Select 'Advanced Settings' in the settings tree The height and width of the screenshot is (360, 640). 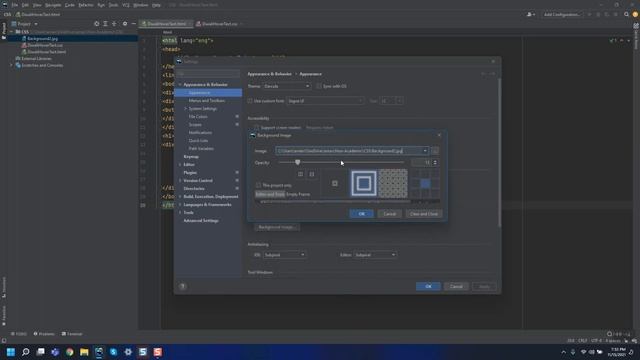tap(201, 220)
